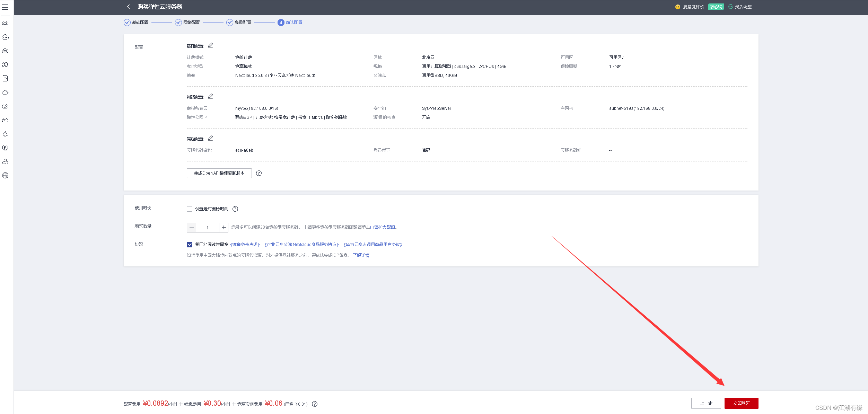Screen dimensions: 868x414
Task: Click help icon next to 设置定时删除时间
Action: (x=235, y=209)
